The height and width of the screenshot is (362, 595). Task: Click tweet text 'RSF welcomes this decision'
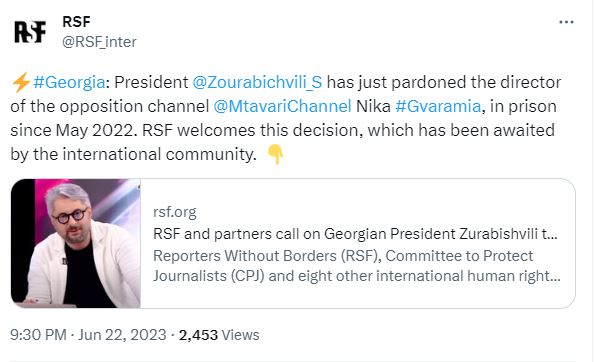tap(252, 130)
